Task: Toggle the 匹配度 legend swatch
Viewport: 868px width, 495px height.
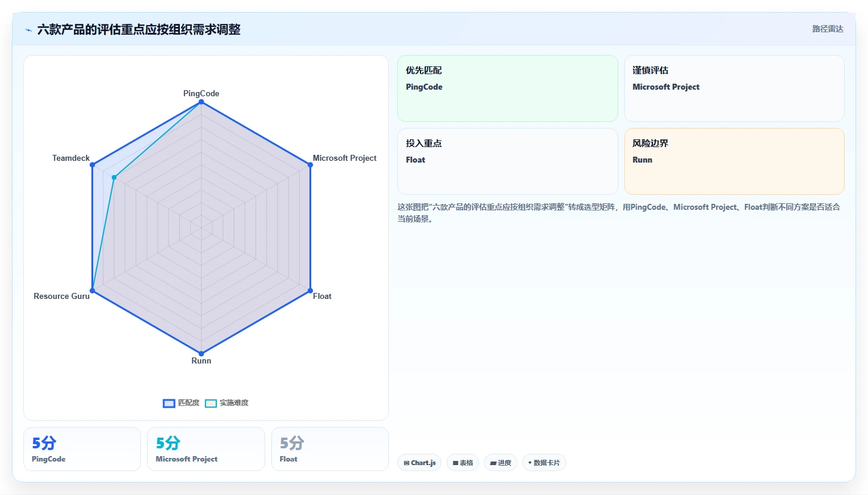Action: coord(169,404)
